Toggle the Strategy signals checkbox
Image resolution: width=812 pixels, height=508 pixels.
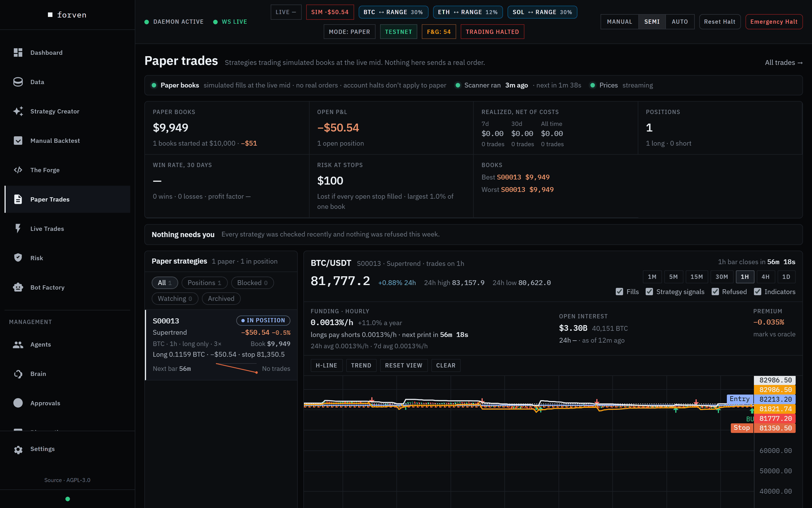click(x=649, y=292)
